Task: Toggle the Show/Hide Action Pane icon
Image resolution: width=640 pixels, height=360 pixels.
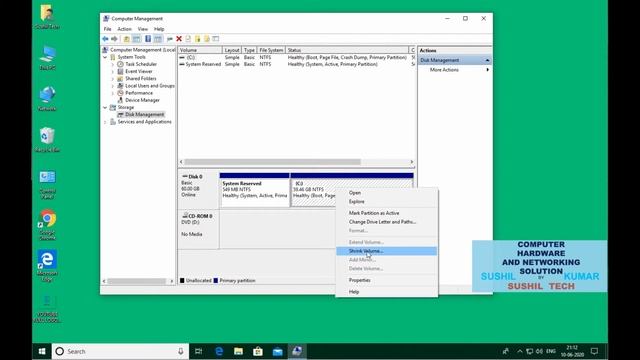Action: (x=158, y=39)
